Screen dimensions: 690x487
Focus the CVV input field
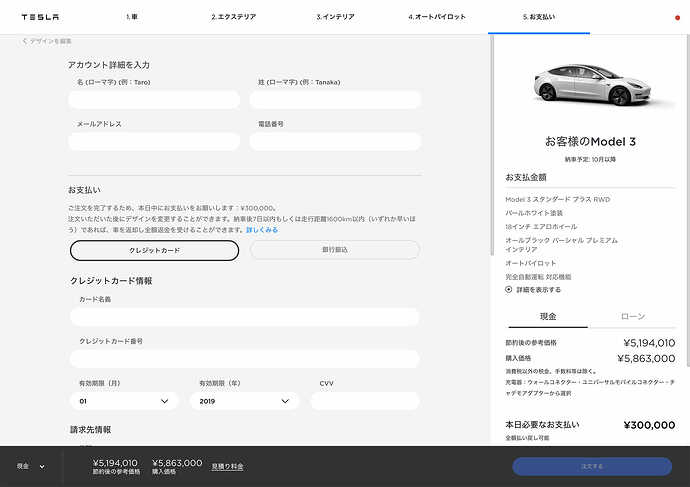365,401
